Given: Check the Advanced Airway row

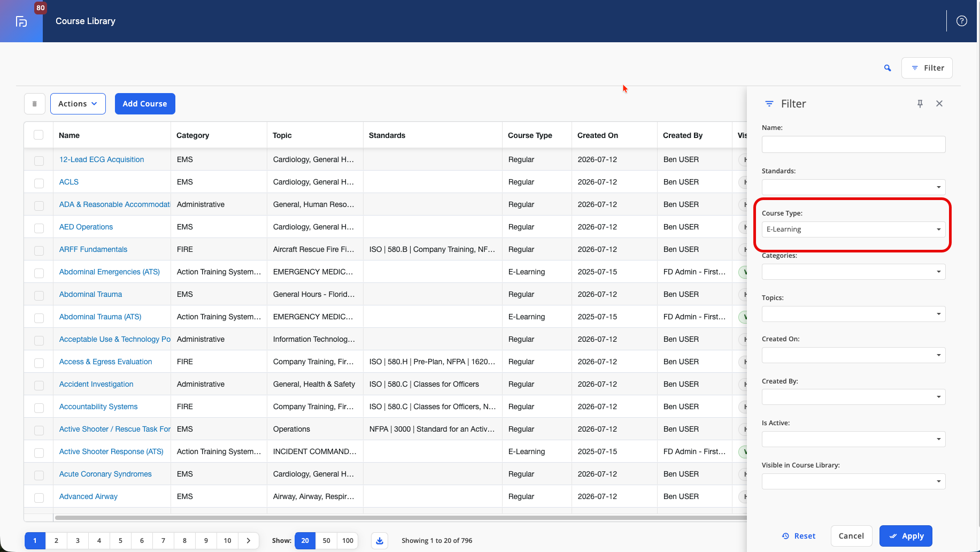Looking at the screenshot, I should pos(39,497).
